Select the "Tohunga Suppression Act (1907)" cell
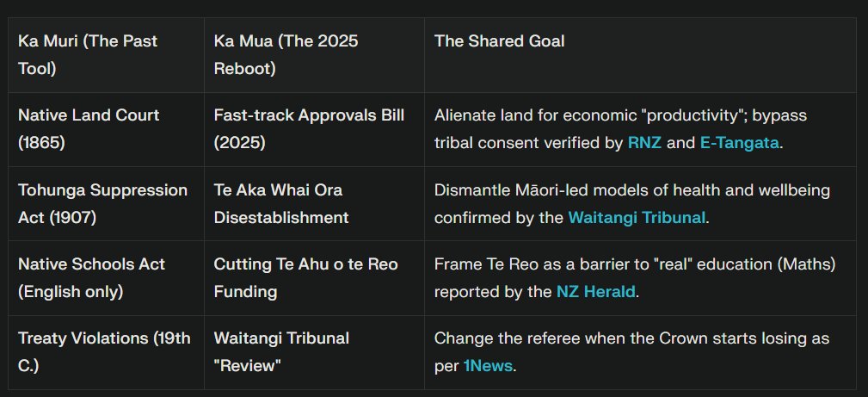Viewport: 868px width, 397px height. [102, 203]
